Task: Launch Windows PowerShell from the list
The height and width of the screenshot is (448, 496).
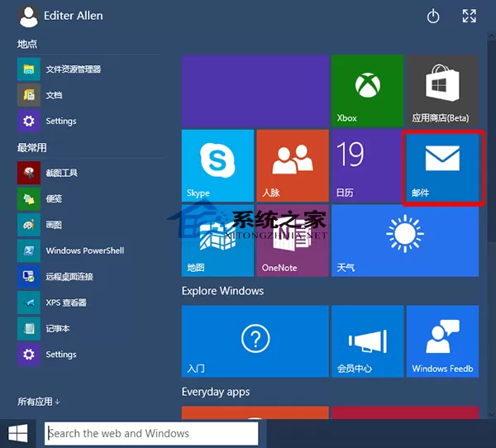Action: (91, 250)
